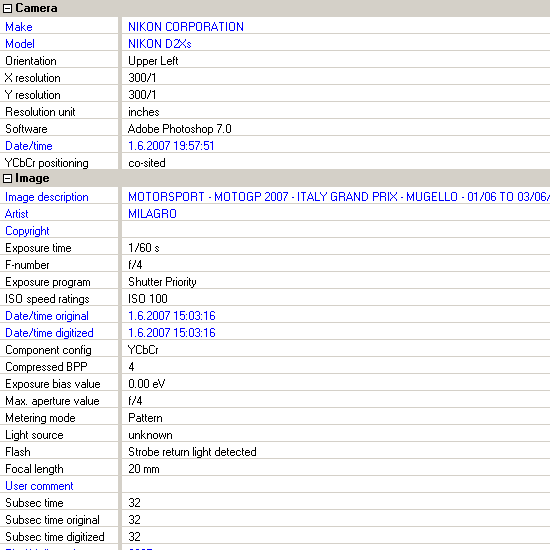Select the 'Model' property label
This screenshot has height=550, width=550.
click(20, 44)
